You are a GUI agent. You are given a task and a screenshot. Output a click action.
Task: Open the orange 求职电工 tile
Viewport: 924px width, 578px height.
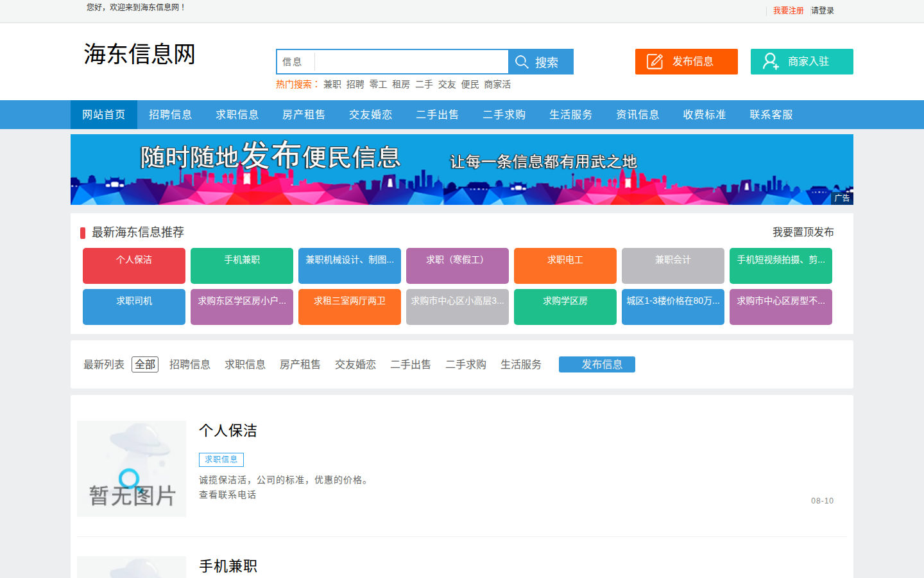(565, 266)
